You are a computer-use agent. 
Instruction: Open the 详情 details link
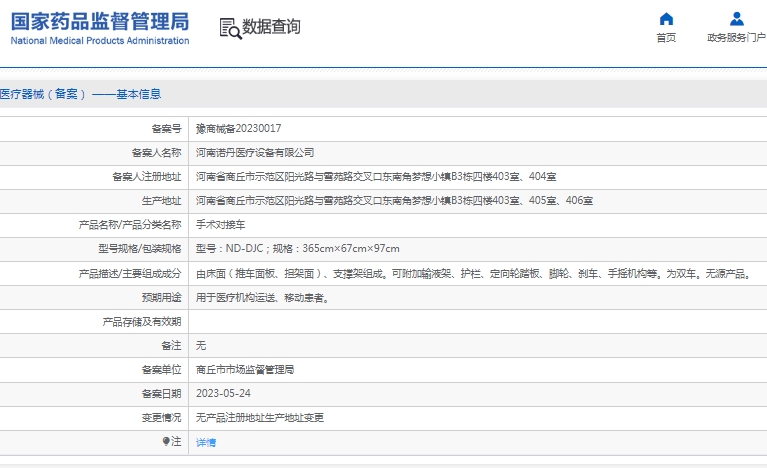[x=206, y=443]
